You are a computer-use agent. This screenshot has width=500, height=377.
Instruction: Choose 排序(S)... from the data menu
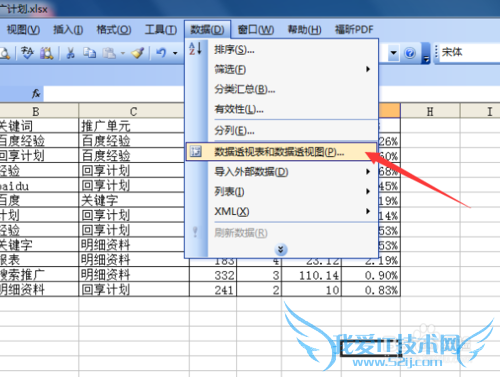(x=282, y=50)
